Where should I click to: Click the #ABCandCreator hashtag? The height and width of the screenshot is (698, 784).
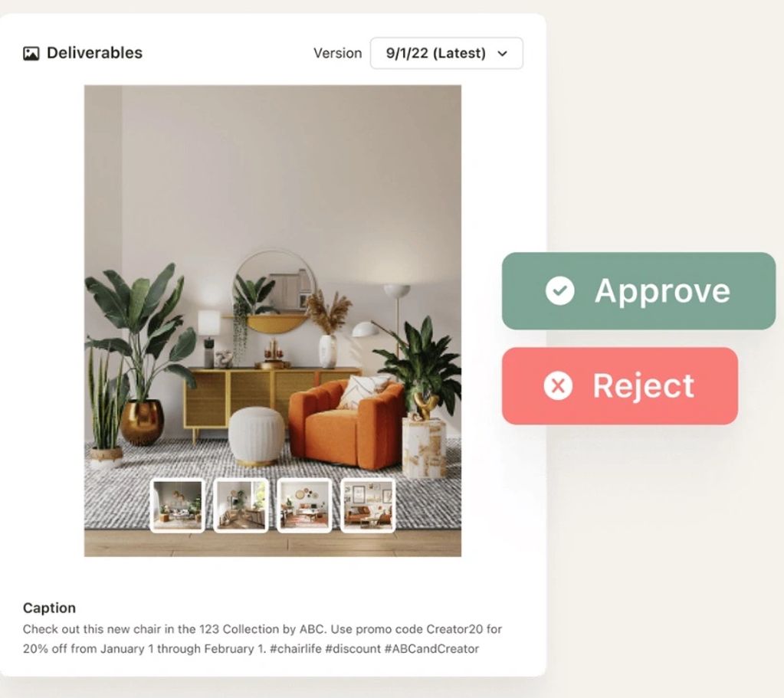(x=431, y=649)
